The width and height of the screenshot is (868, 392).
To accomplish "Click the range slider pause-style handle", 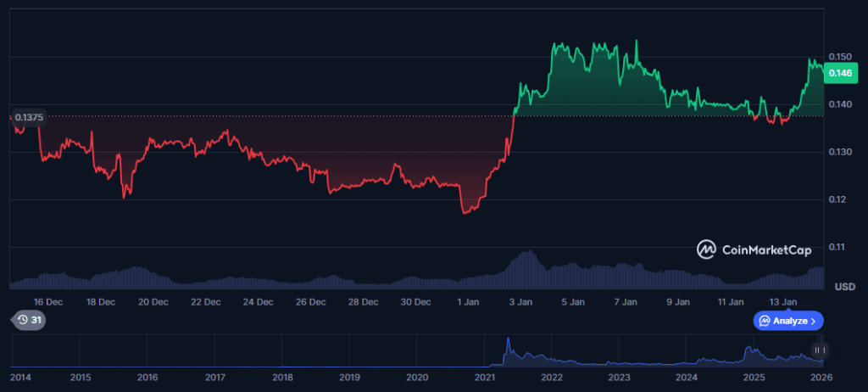I will point(819,350).
